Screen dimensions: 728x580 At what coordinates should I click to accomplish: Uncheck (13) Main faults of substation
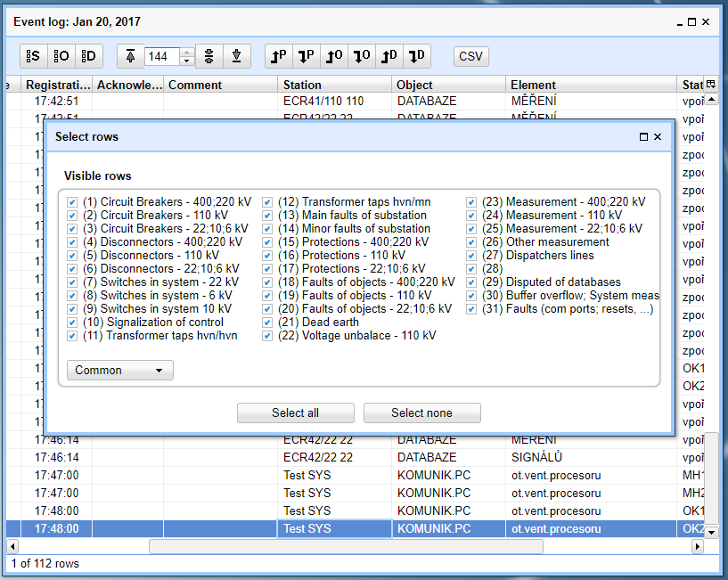point(267,216)
